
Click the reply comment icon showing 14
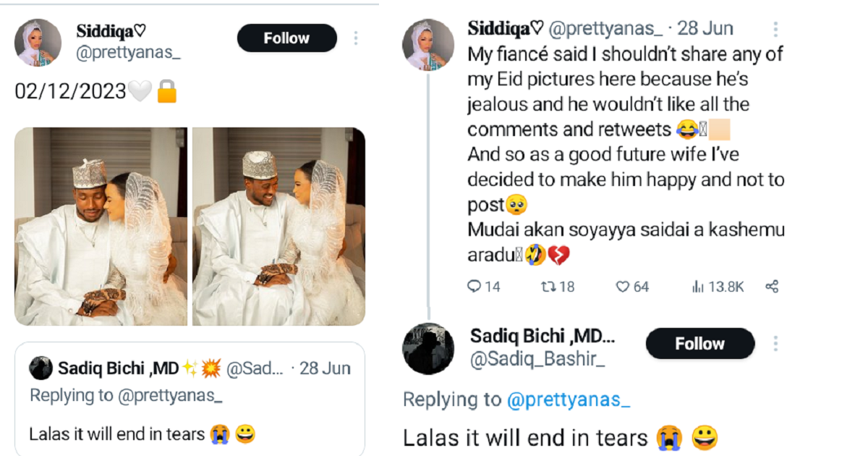[x=475, y=287]
